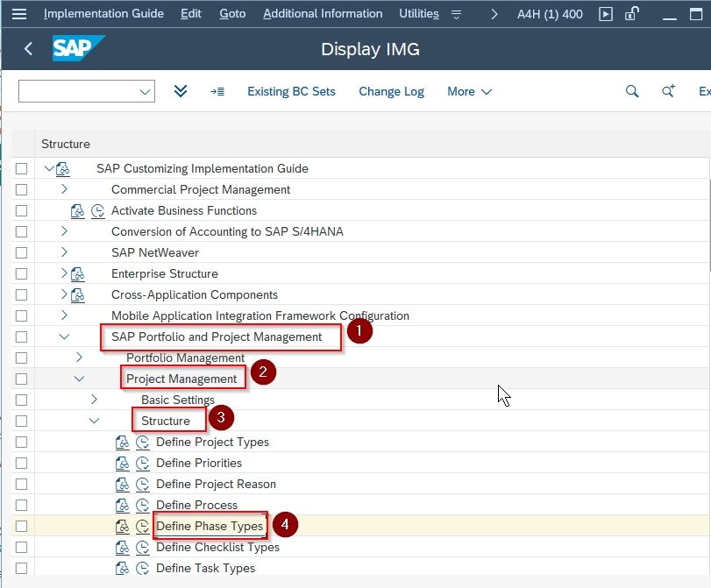Image resolution: width=711 pixels, height=588 pixels.
Task: Run the Define Priorities activity icon
Action: [x=142, y=463]
